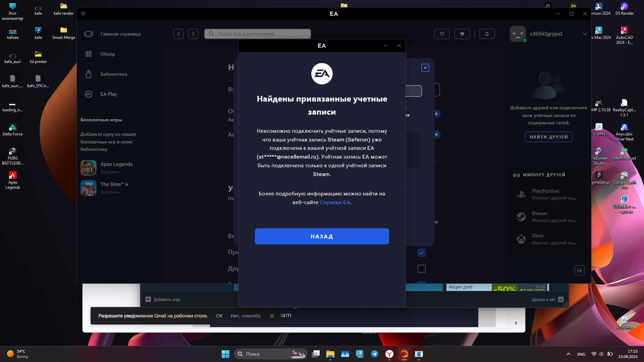Expand the c35042grypul account dropdown

[585, 34]
